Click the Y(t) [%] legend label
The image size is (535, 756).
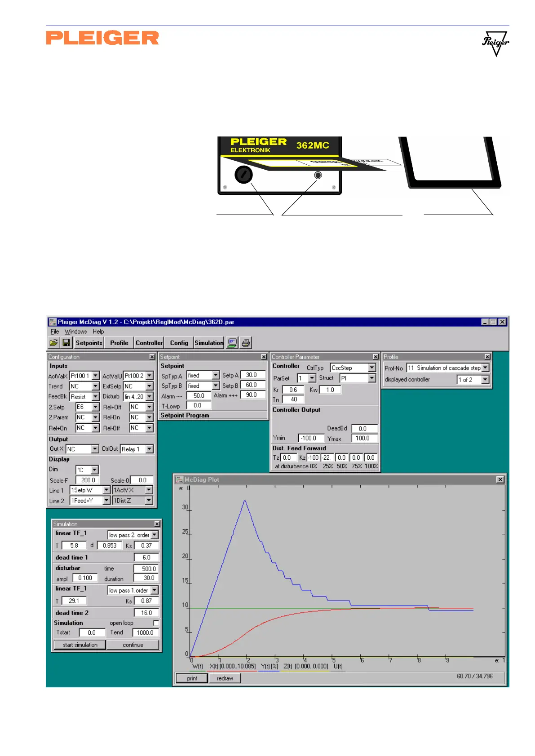tap(270, 666)
